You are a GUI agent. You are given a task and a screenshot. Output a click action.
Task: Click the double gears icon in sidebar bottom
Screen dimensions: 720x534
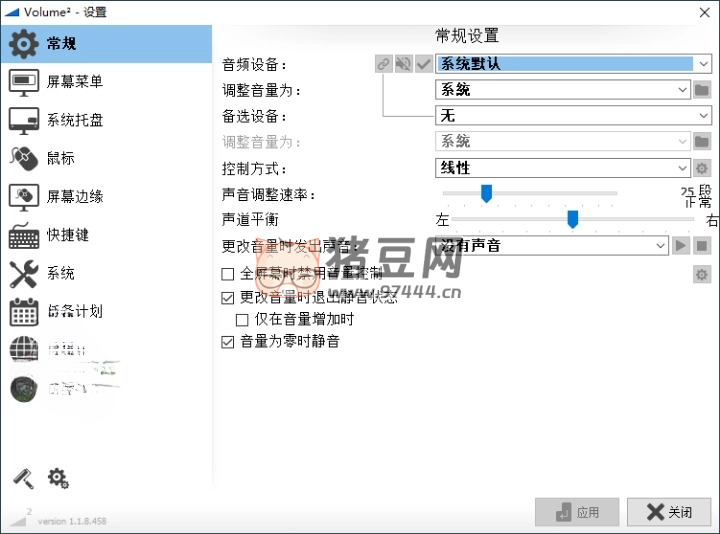coord(58,479)
